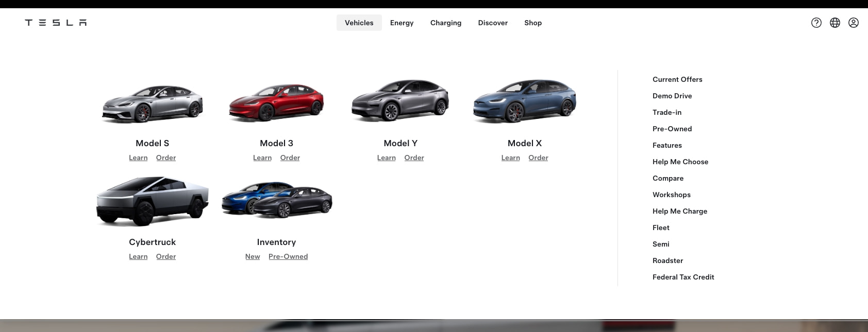868x332 pixels.
Task: Click Order under Model X
Action: 538,158
